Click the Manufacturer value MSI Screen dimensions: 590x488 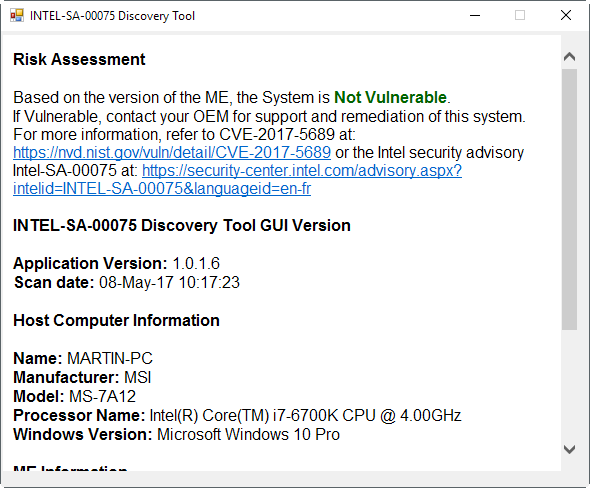click(138, 377)
